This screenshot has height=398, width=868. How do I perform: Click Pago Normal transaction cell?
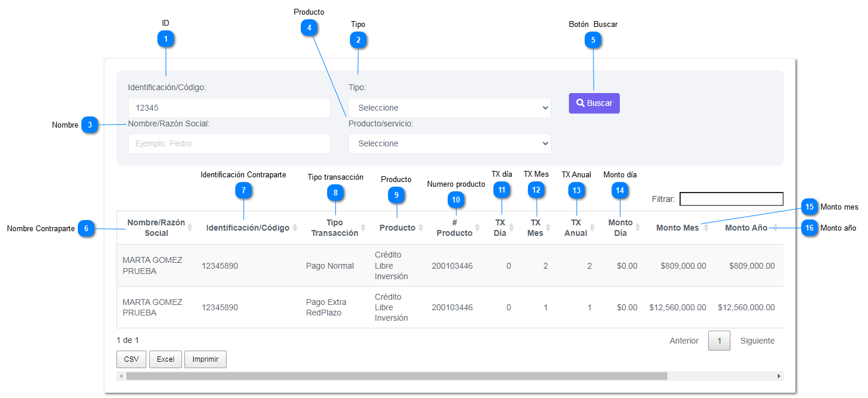[330, 266]
